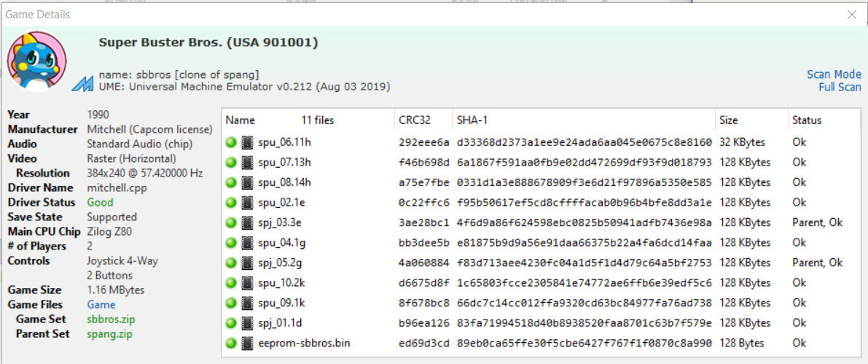This screenshot has height=364, width=868.
Task: Click the ROM chip icon for spu_07.13h
Action: [x=248, y=163]
